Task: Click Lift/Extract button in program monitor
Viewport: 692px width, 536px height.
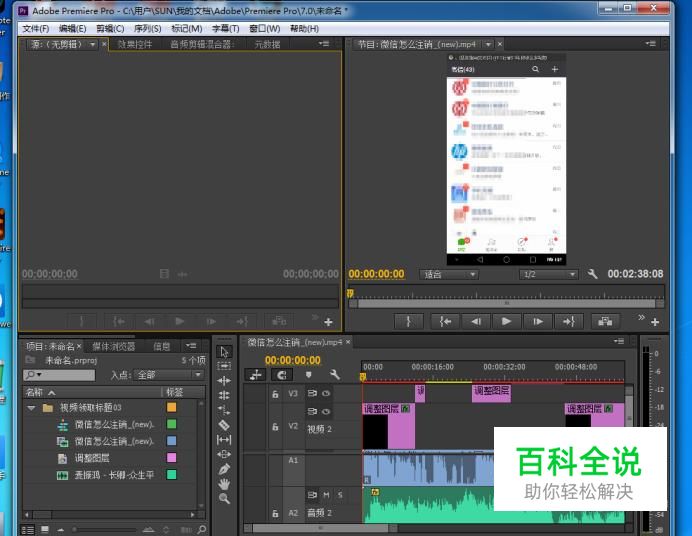Action: click(x=605, y=321)
